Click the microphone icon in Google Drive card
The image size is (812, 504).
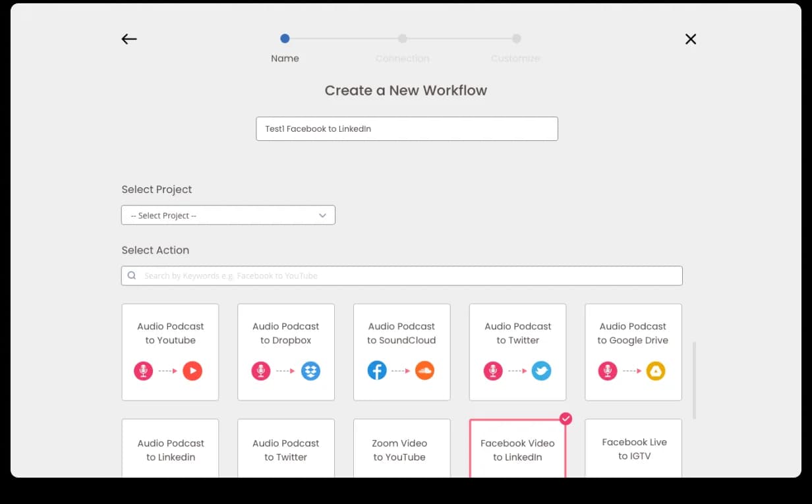click(608, 371)
